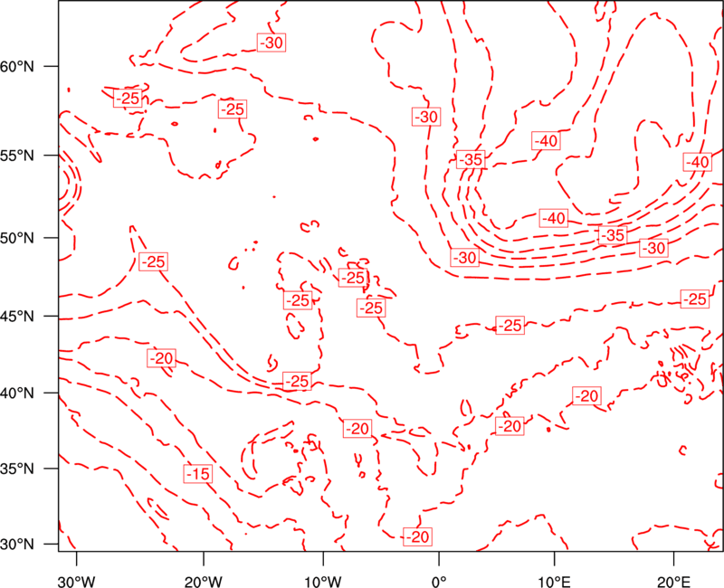This screenshot has width=724, height=588.
Task: Click the -35 contour label near 50°N, 15°E
Action: pyautogui.click(x=613, y=235)
